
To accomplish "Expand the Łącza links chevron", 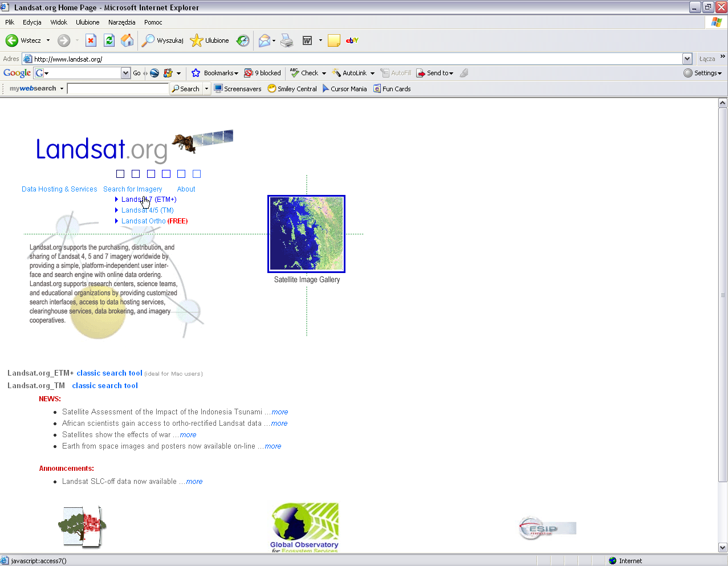I will tap(723, 56).
